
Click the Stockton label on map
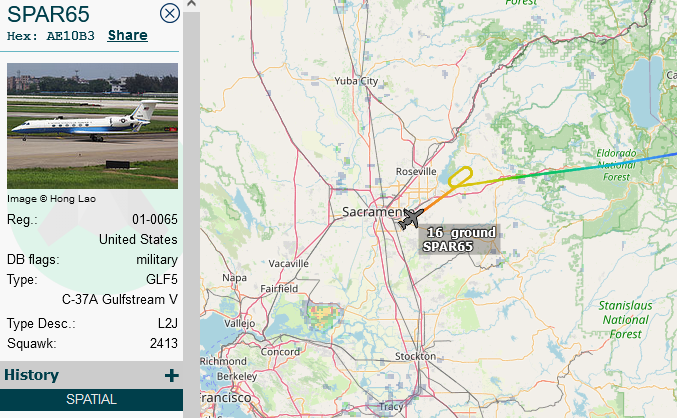point(415,356)
